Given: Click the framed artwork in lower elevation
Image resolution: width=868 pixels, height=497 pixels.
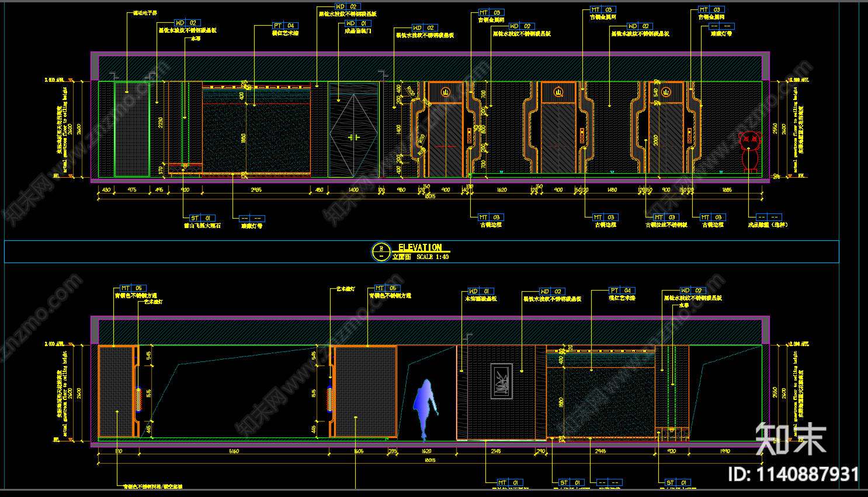Looking at the screenshot, I should [502, 381].
